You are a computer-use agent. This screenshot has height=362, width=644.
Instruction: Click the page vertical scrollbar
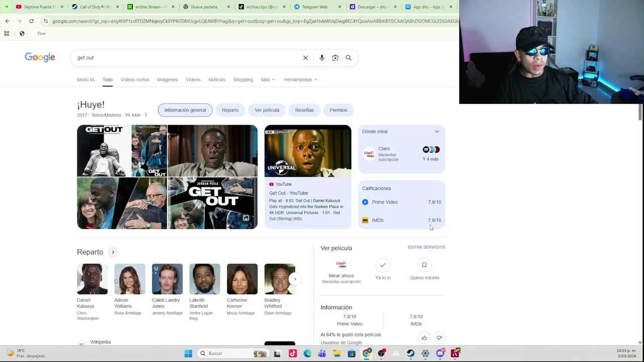click(640, 112)
